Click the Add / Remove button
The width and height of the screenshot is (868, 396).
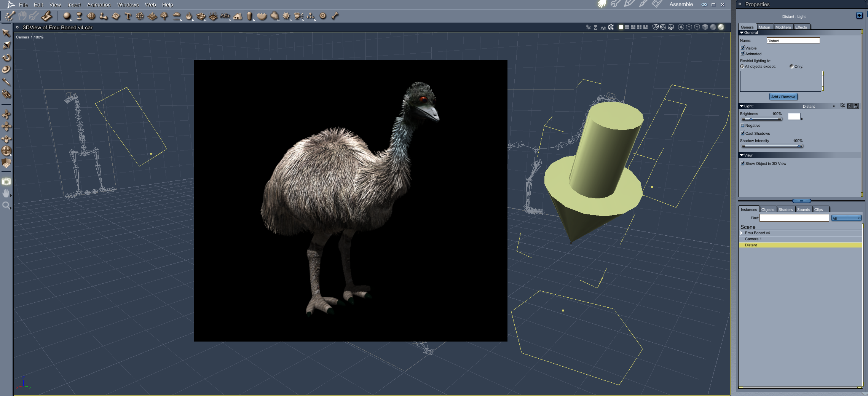pyautogui.click(x=783, y=97)
